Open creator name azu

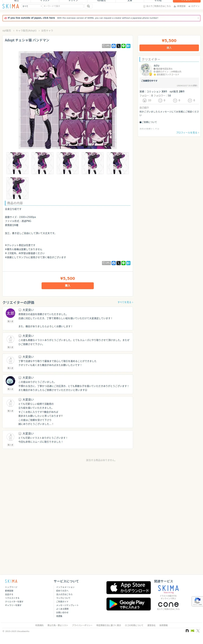pyautogui.click(x=157, y=66)
